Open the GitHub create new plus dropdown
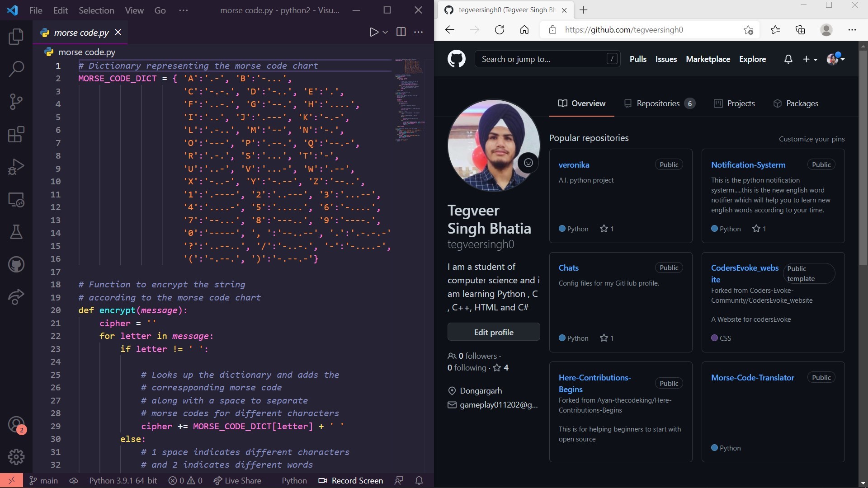Viewport: 868px width, 488px height. pyautogui.click(x=810, y=59)
